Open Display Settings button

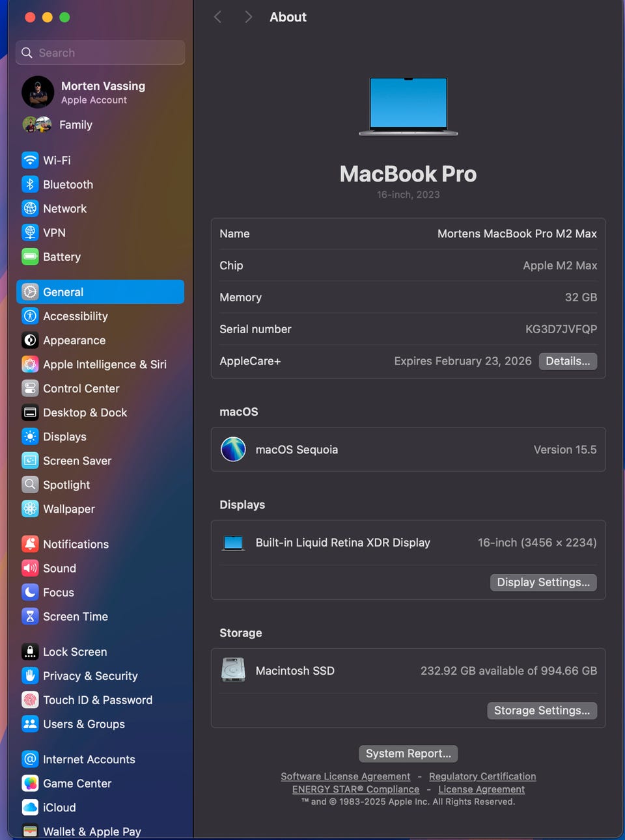(543, 582)
